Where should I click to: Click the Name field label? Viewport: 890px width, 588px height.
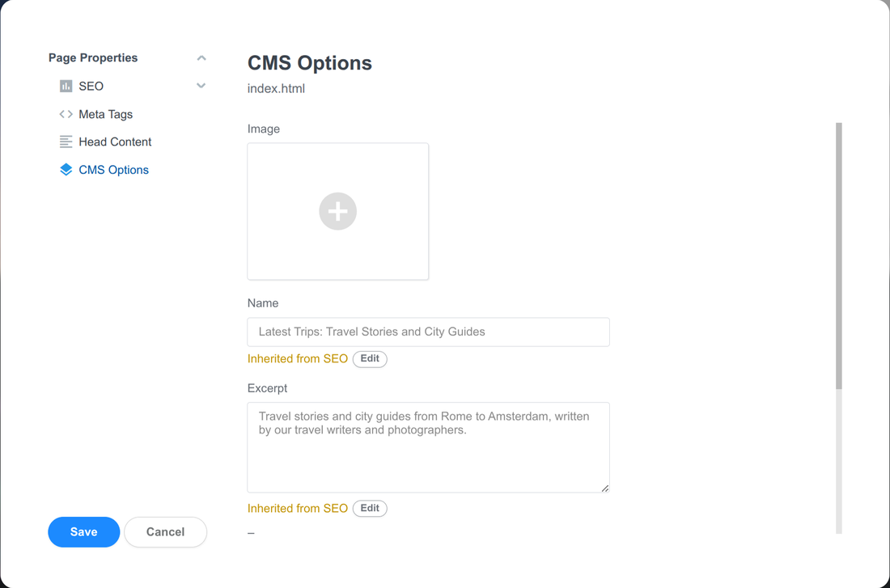[263, 303]
